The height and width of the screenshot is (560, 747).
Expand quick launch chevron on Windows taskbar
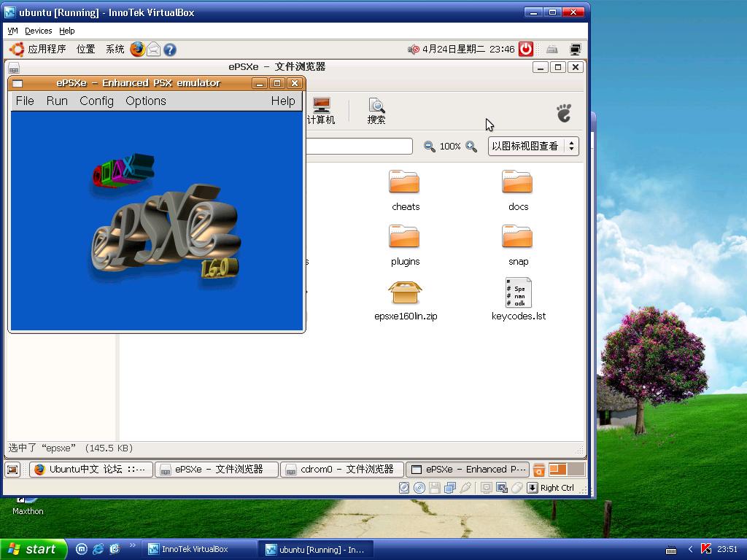coord(132,545)
